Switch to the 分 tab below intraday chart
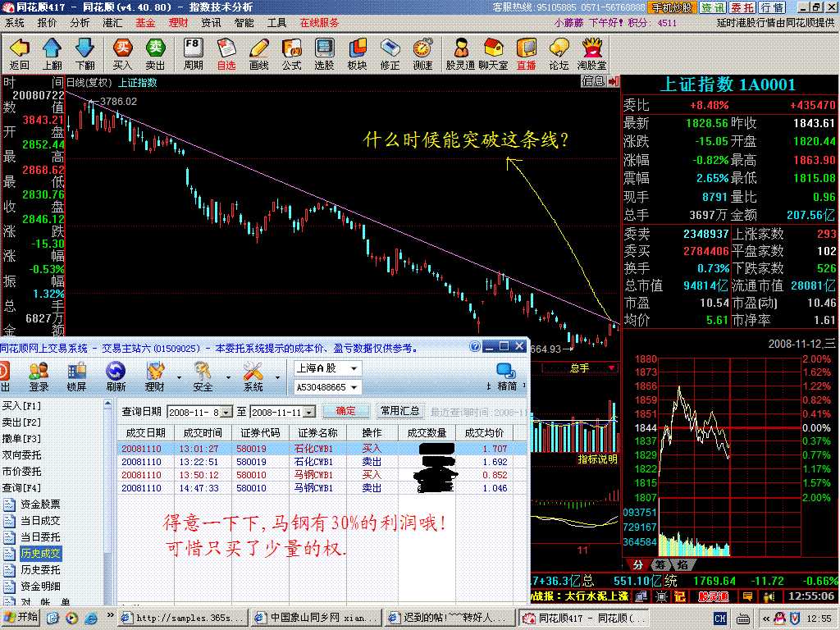Viewport: 840px width, 630px height. pyautogui.click(x=637, y=564)
